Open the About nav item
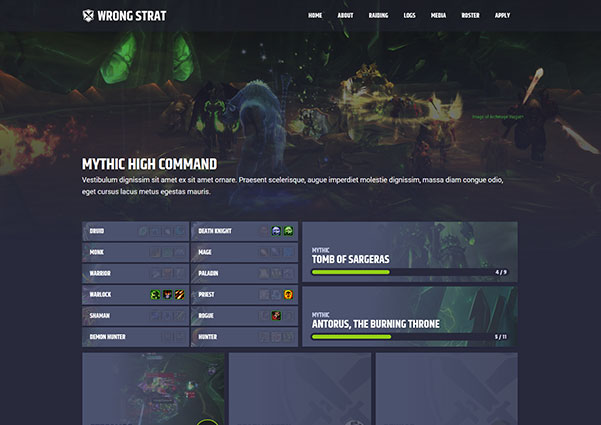Image resolution: width=601 pixels, height=425 pixels. coord(345,15)
